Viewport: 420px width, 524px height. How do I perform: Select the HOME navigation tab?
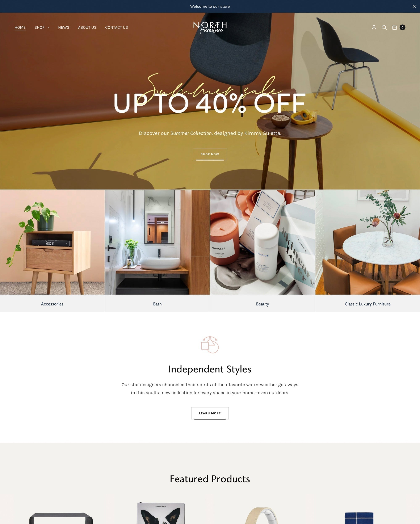[20, 27]
